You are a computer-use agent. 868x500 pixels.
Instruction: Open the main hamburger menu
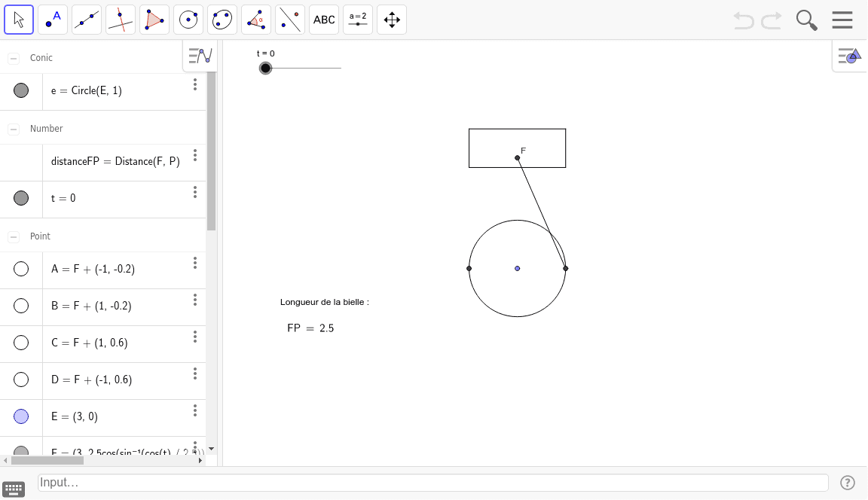point(842,20)
